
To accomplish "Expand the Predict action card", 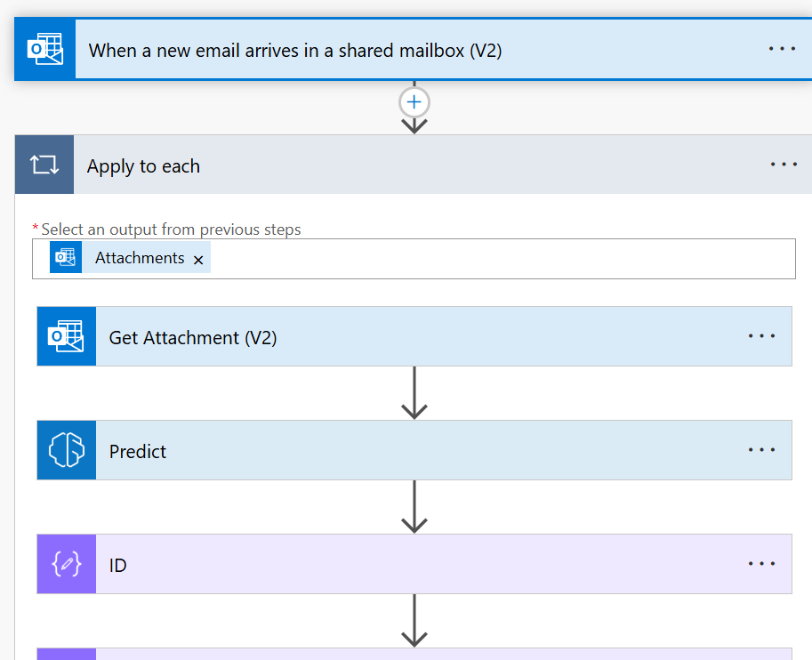I will [x=400, y=451].
